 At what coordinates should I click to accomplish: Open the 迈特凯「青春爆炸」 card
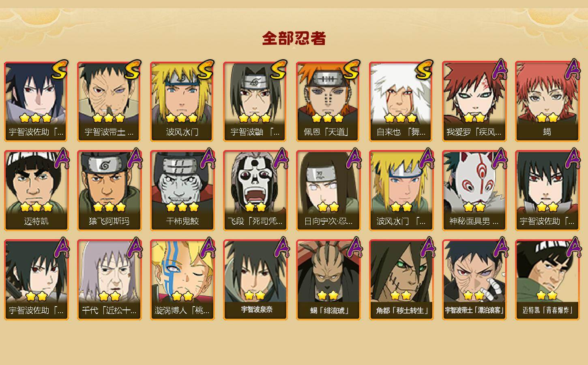[547, 280]
